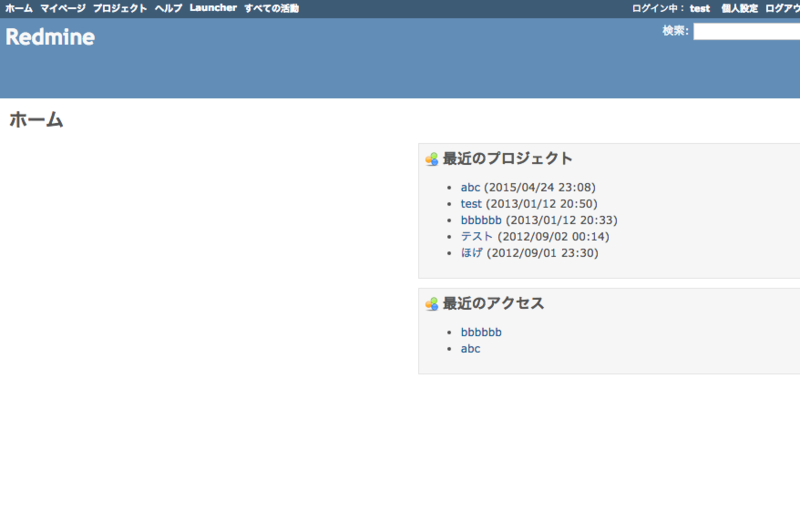Viewport: 800px width, 532px height.
Task: Open abc under 最近のアクセス
Action: click(x=470, y=348)
